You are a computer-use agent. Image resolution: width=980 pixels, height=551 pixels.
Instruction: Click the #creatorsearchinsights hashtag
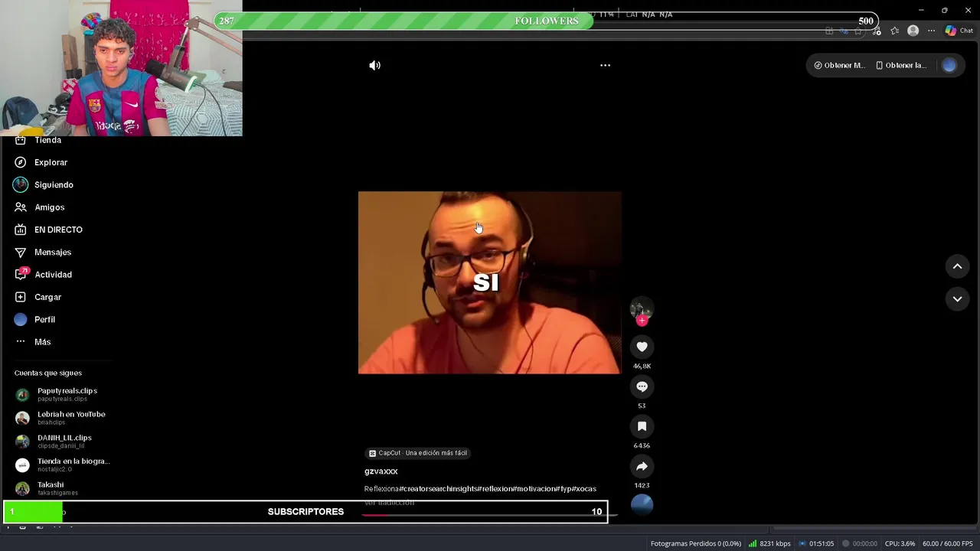click(439, 489)
